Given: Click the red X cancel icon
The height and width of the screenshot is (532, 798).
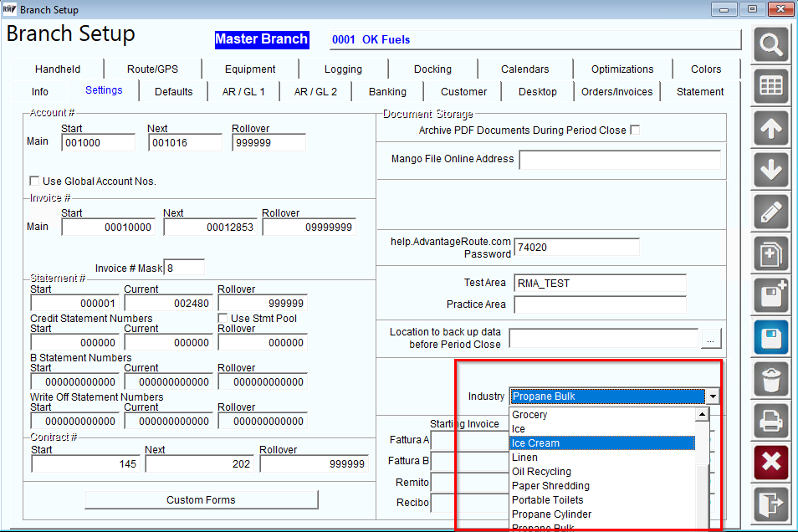Looking at the screenshot, I should tap(771, 463).
